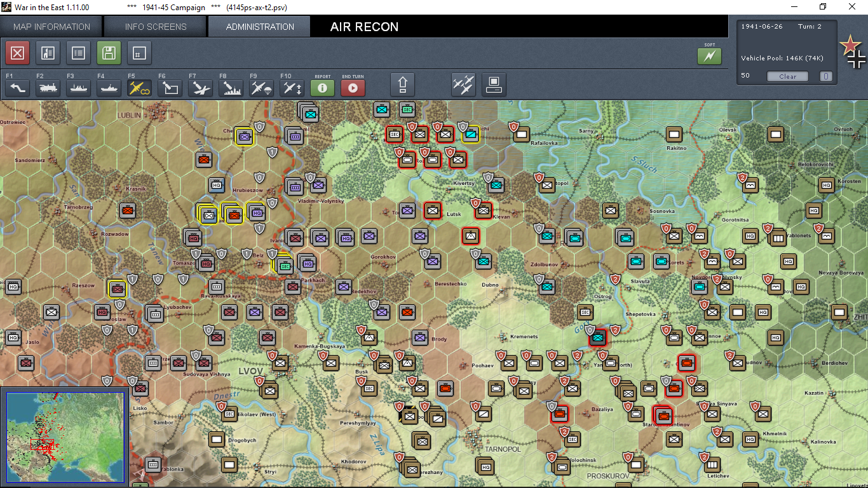The image size is (868, 488).
Task: Select F10 air transfer mode
Action: coord(292,88)
